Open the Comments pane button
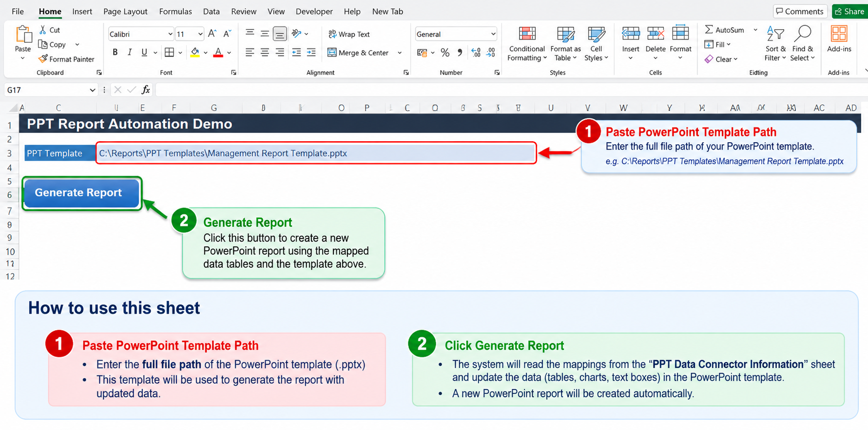The height and width of the screenshot is (430, 868). 800,11
